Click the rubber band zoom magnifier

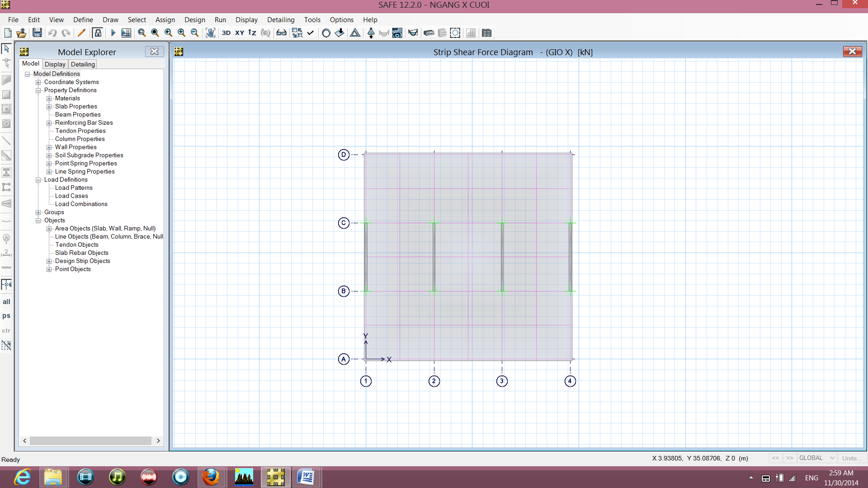142,33
